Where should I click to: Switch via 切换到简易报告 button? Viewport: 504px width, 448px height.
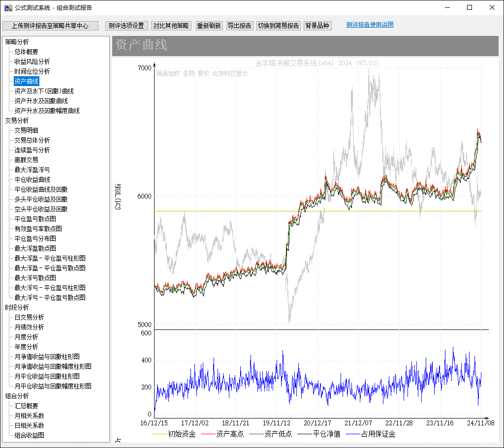(x=279, y=26)
